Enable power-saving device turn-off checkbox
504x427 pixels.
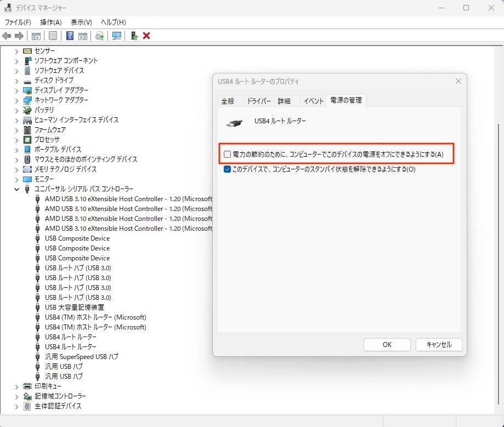[x=228, y=155]
